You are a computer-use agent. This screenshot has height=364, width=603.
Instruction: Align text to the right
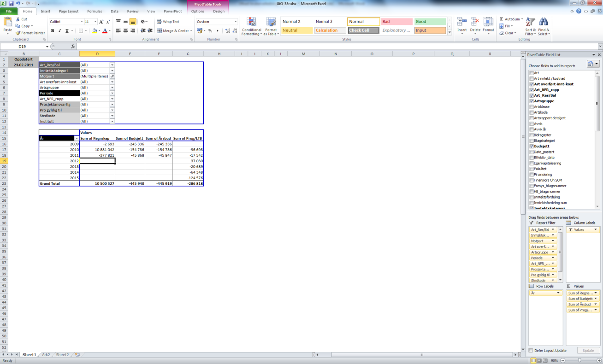pyautogui.click(x=133, y=31)
